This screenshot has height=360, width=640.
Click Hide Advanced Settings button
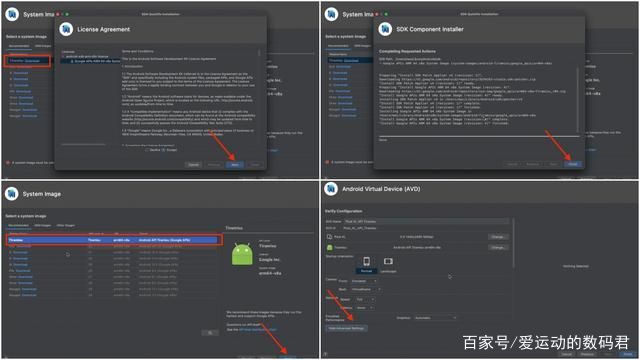pyautogui.click(x=346, y=328)
